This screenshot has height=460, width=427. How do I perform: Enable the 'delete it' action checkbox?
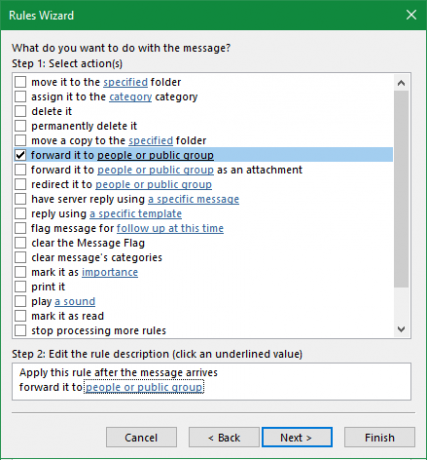coord(20,111)
